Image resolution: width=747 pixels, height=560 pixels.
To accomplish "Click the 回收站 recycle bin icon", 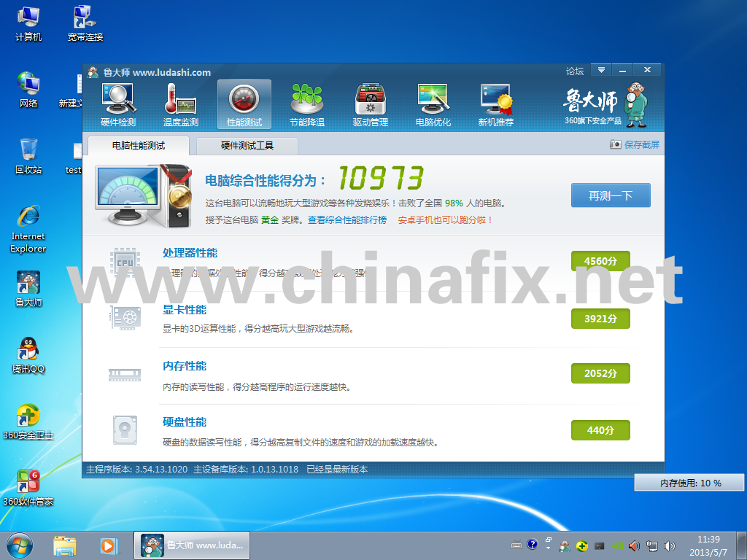I will pos(28,156).
